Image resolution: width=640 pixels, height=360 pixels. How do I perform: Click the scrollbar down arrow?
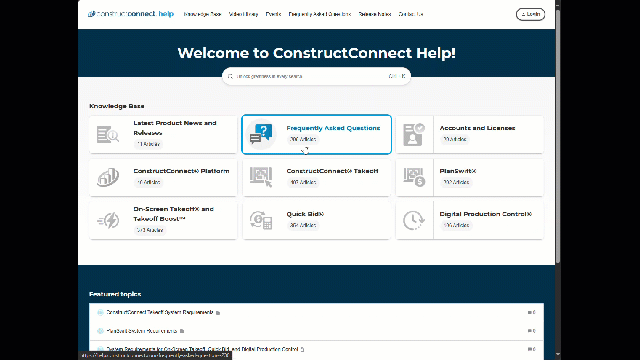pyautogui.click(x=558, y=355)
